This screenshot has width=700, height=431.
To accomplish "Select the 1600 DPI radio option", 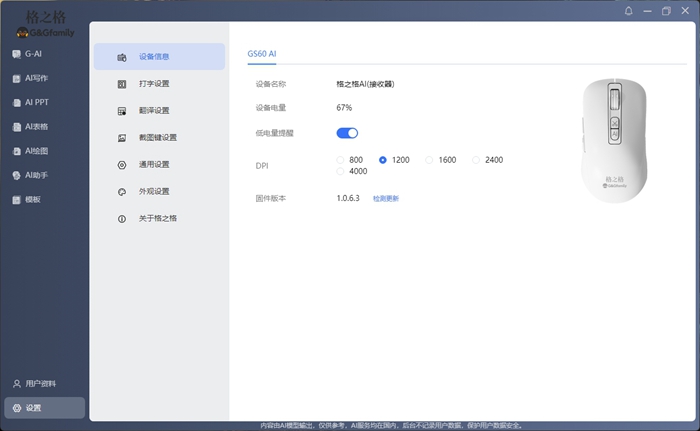I will (x=430, y=160).
